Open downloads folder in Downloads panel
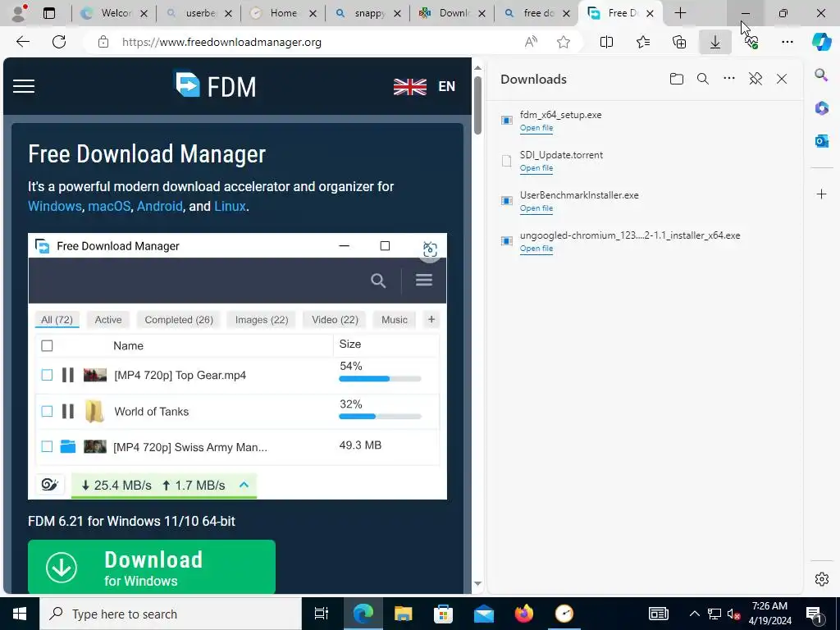Screen dimensions: 840x630 click(677, 80)
